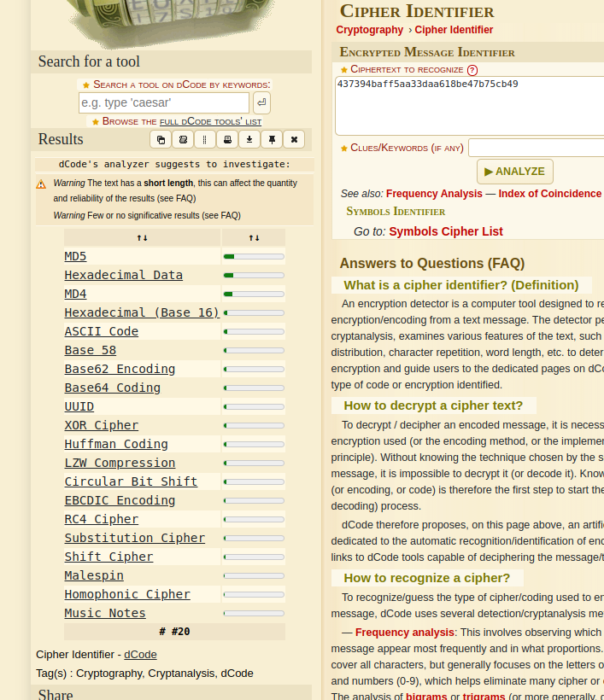Click the trigrams link
Viewport: 604px width, 700px height.
click(484, 697)
